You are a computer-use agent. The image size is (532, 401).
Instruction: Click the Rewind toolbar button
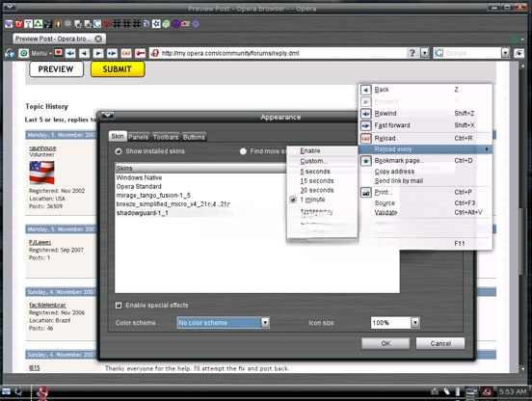[70, 53]
